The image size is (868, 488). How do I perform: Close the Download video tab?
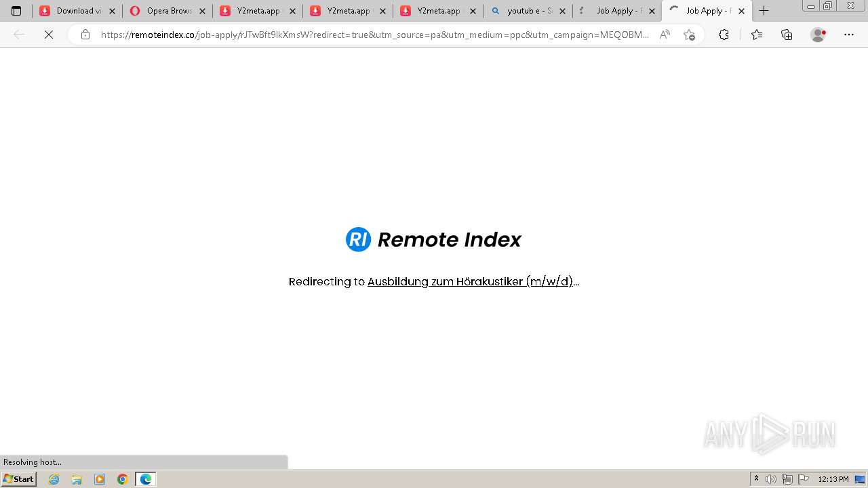112,11
